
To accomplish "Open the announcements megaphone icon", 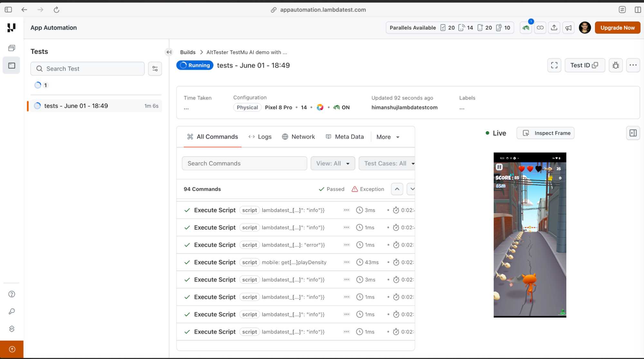I will pos(569,28).
